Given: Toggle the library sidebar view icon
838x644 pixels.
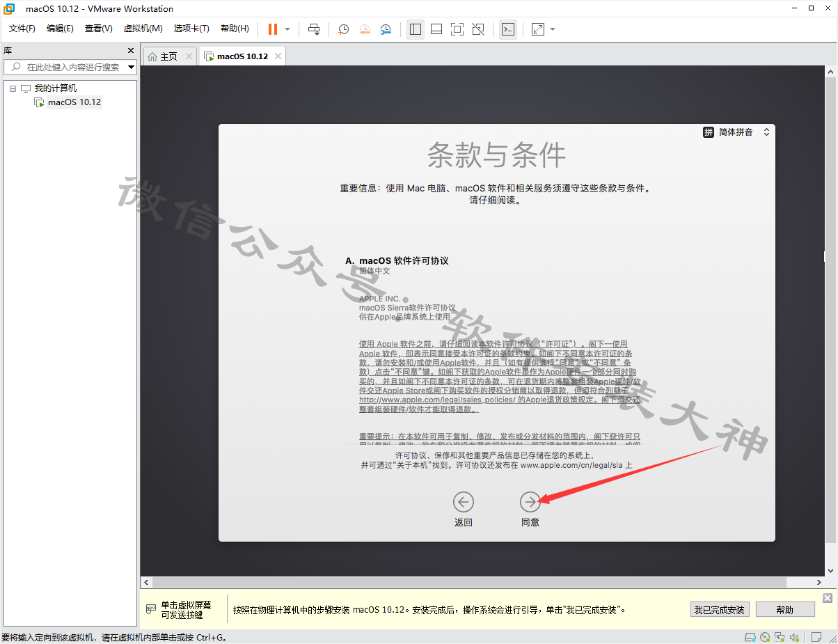Looking at the screenshot, I should (x=416, y=29).
